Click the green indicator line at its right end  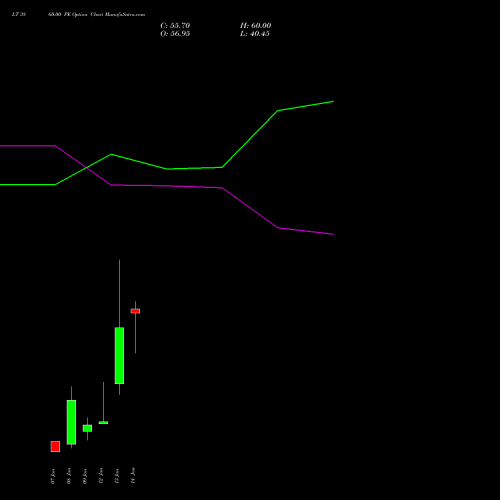(332, 102)
